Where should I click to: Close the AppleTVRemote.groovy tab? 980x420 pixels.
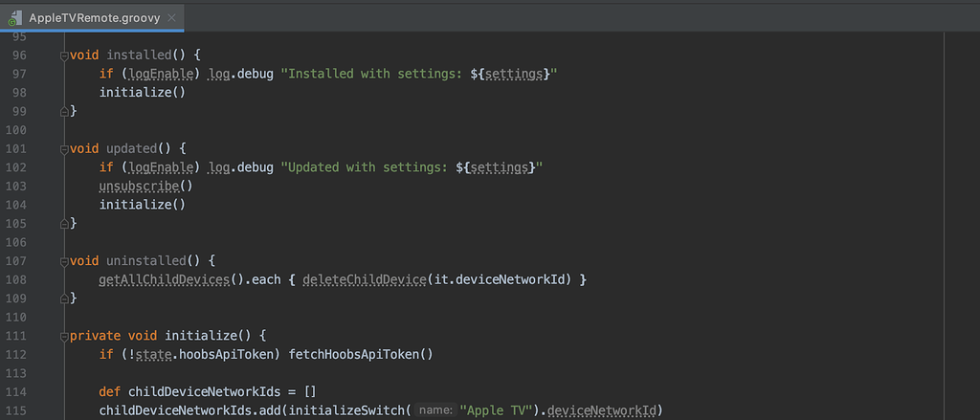[x=172, y=18]
